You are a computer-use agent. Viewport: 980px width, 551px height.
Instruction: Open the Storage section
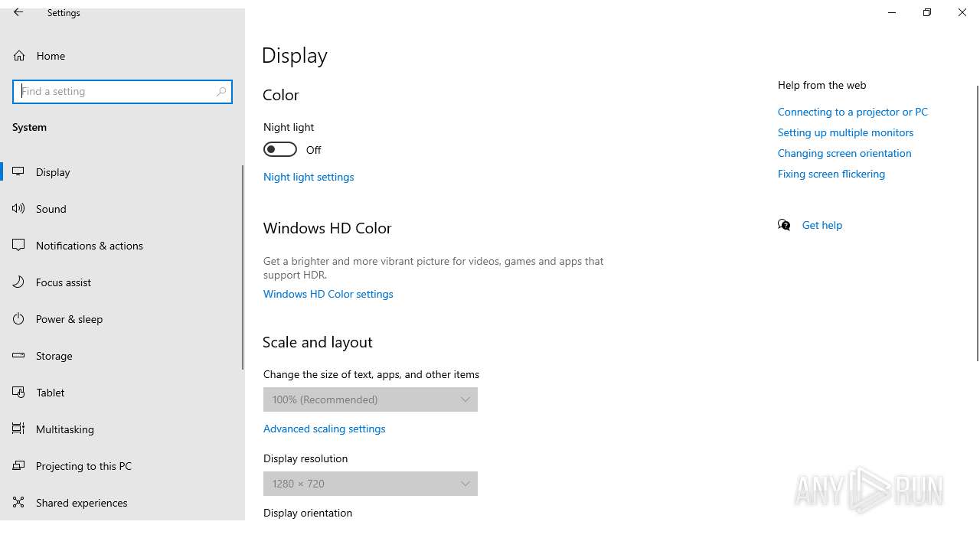coord(122,356)
